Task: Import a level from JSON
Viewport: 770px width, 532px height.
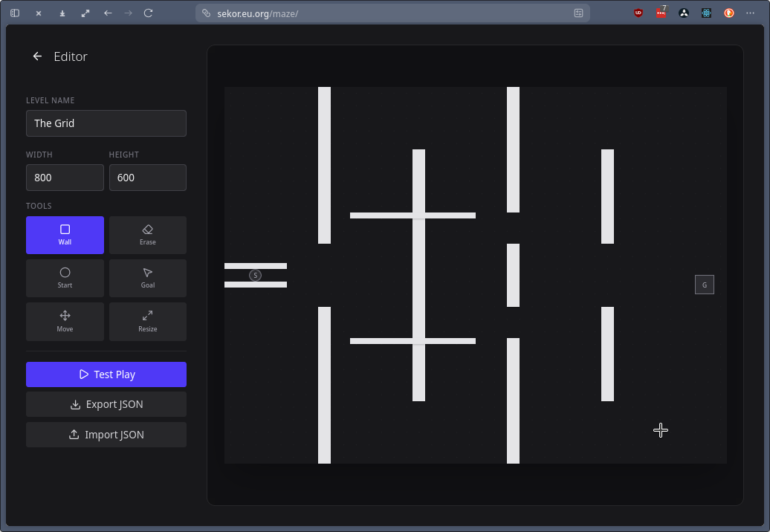Action: pyautogui.click(x=106, y=435)
